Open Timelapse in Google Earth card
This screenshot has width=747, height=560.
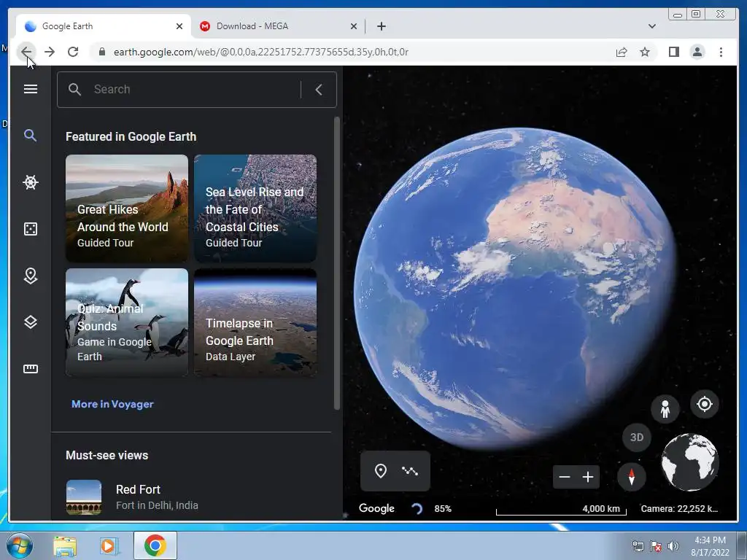255,322
